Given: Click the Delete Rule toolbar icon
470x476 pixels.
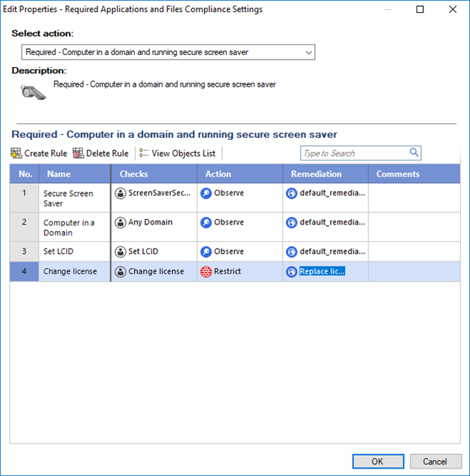Looking at the screenshot, I should [x=78, y=154].
